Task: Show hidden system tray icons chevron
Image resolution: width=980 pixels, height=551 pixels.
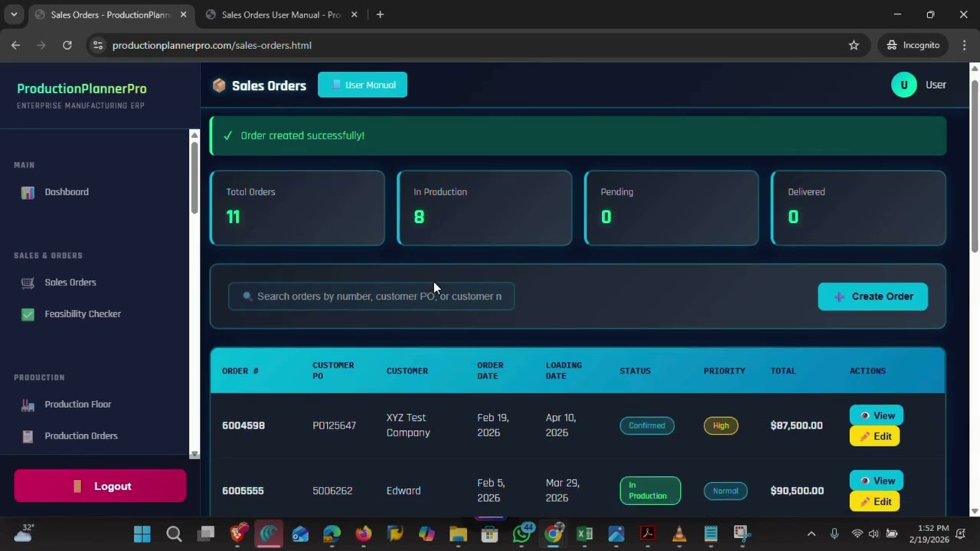Action: (812, 534)
